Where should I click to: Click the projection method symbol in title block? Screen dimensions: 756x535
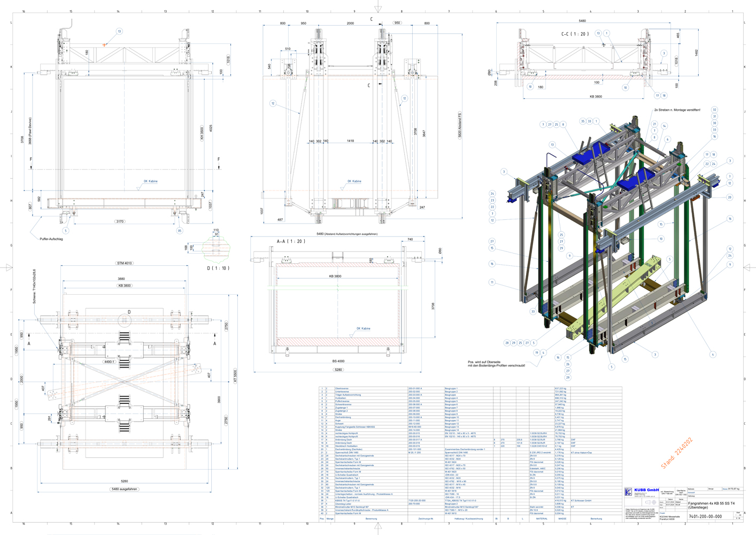(x=651, y=503)
